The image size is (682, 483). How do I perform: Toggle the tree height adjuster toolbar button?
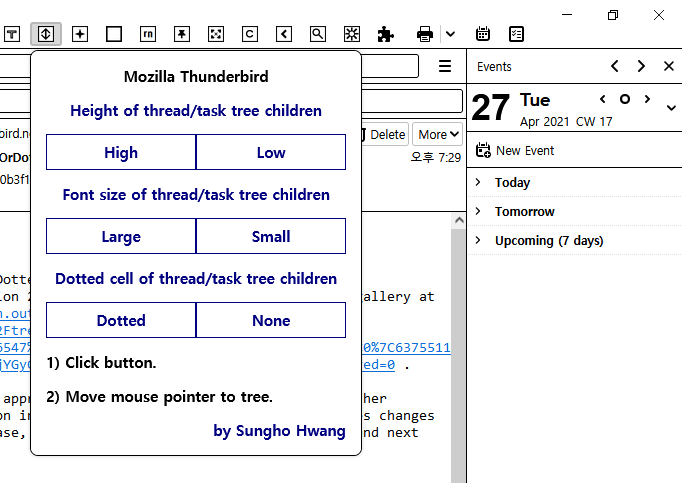click(x=46, y=34)
